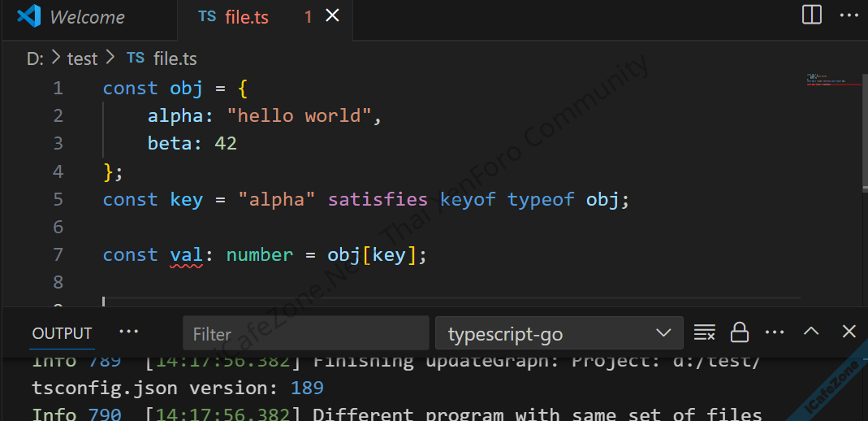
Task: Open the typescript-go output channel dropdown
Action: (559, 333)
